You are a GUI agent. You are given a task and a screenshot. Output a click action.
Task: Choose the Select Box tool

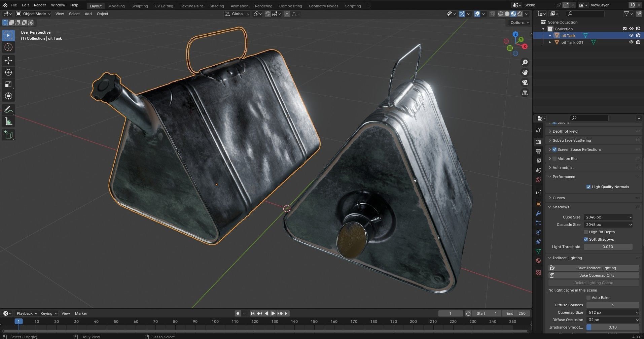(8, 35)
